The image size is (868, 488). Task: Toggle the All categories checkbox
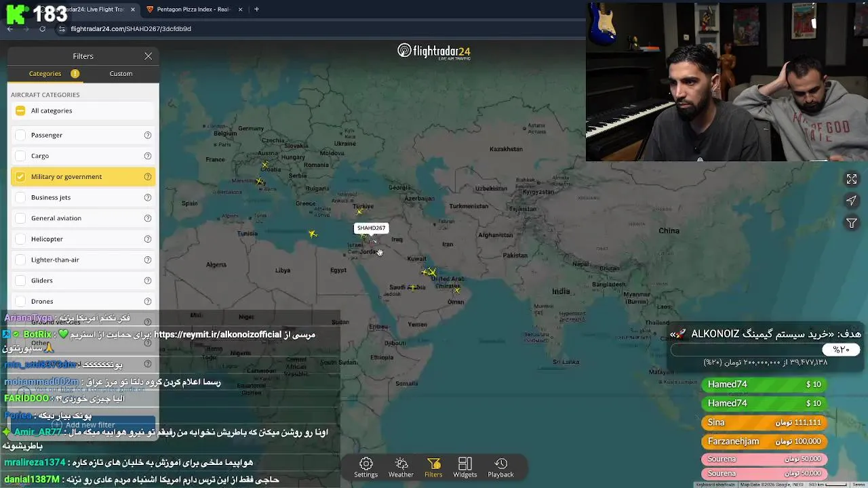pos(20,110)
